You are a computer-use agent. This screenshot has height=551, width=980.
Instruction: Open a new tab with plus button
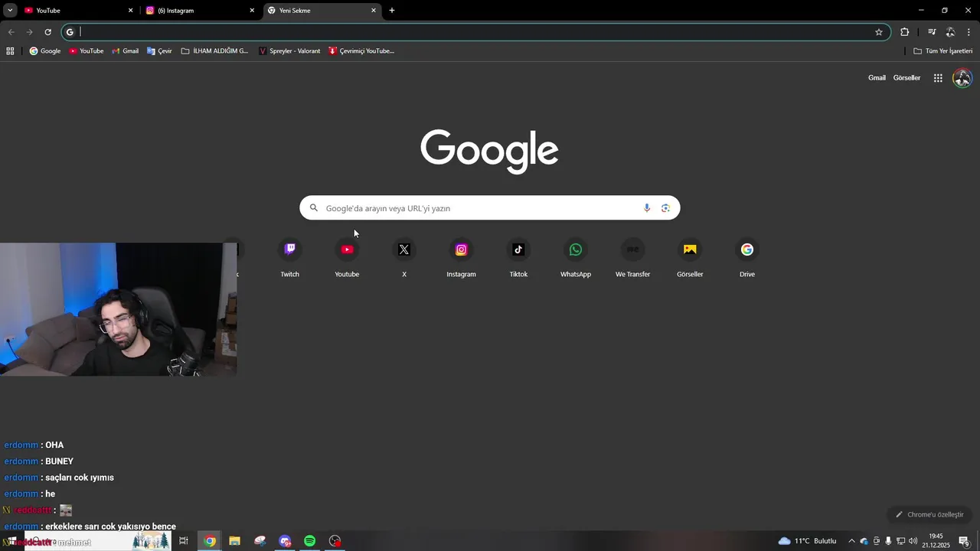[x=392, y=11]
